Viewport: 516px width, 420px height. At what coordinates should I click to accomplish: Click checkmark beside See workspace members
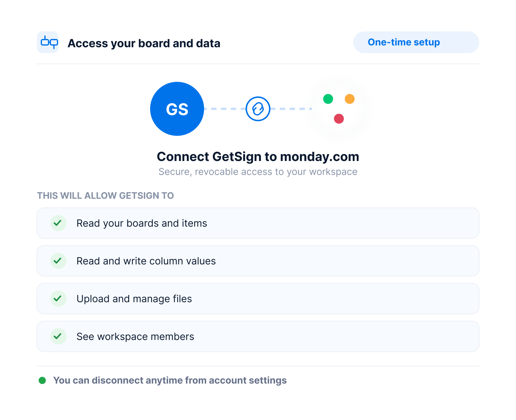(58, 336)
